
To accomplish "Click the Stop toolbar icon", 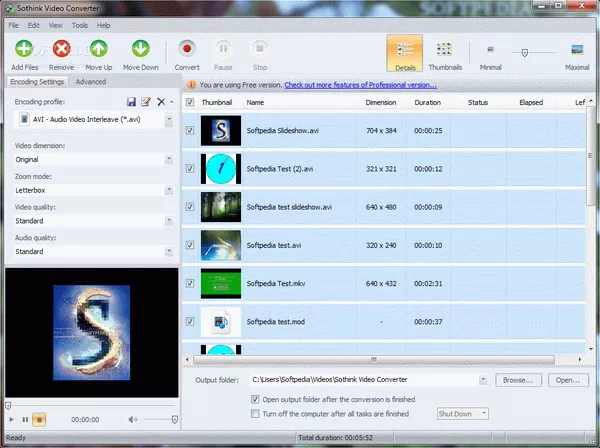I will click(x=259, y=49).
